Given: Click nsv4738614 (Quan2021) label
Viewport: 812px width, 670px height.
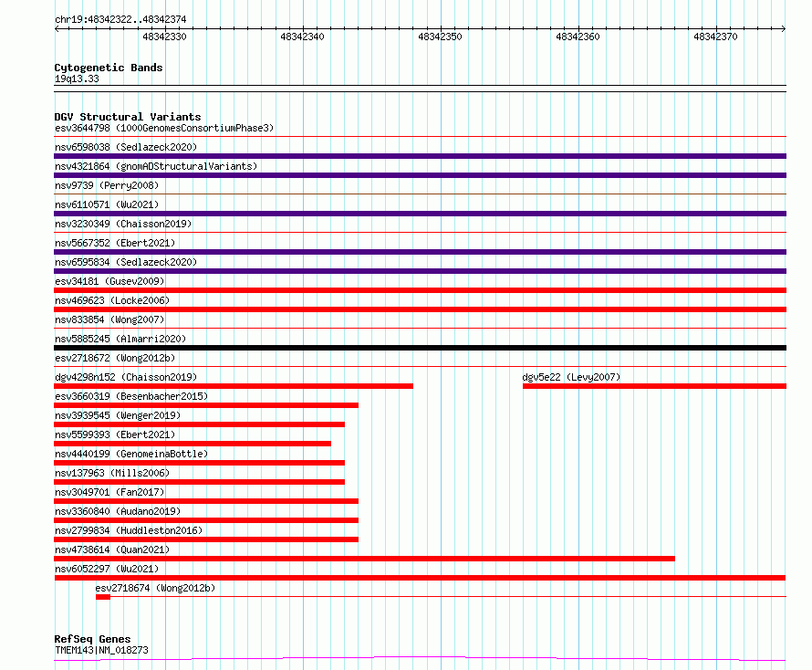Looking at the screenshot, I should tap(112, 550).
